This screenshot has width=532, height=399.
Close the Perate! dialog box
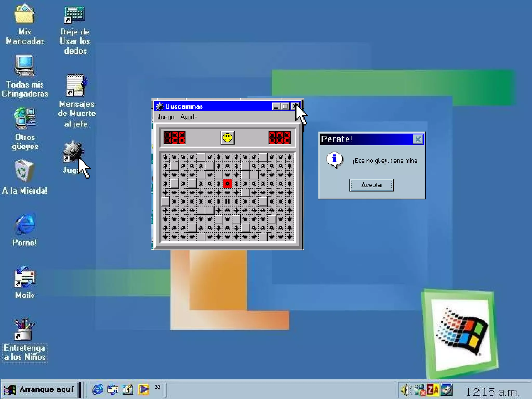(417, 139)
